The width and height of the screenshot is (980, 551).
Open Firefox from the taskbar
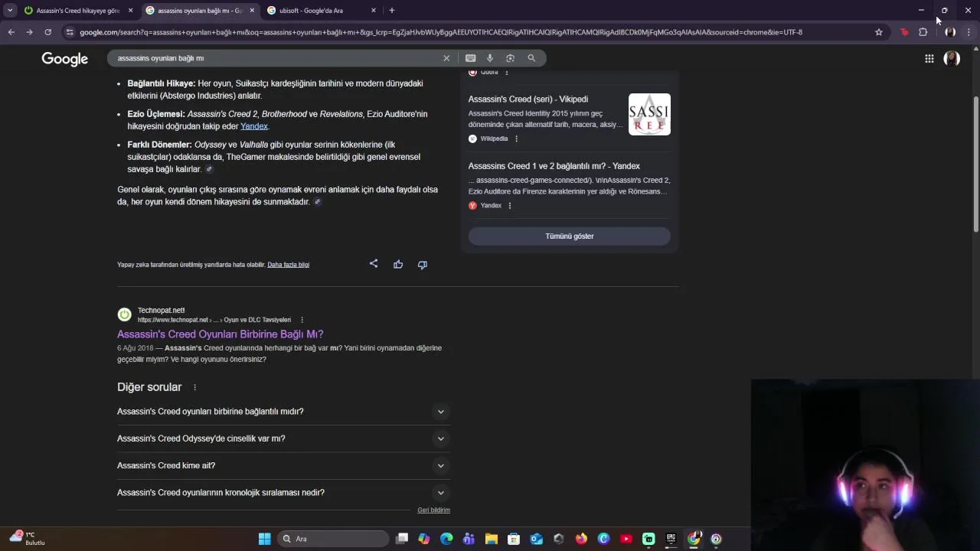[581, 539]
